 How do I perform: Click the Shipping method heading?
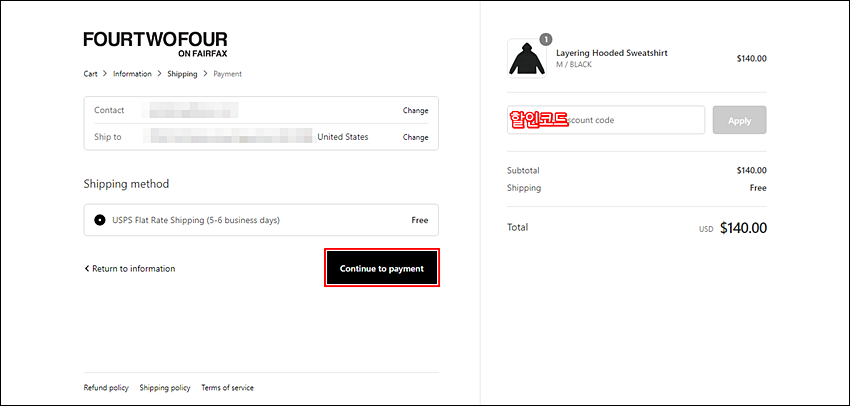click(x=126, y=184)
